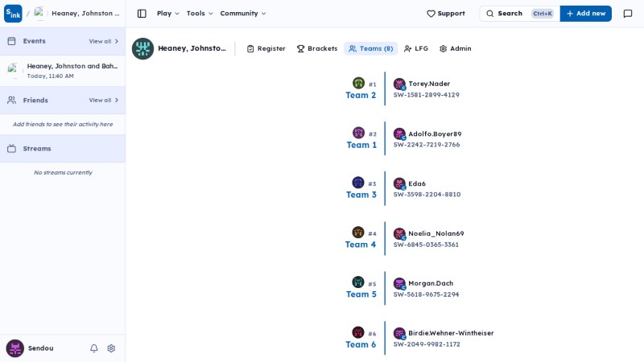Open Adolfo.Boyer89's profile name
Viewport: 644px width, 362px height.
435,134
